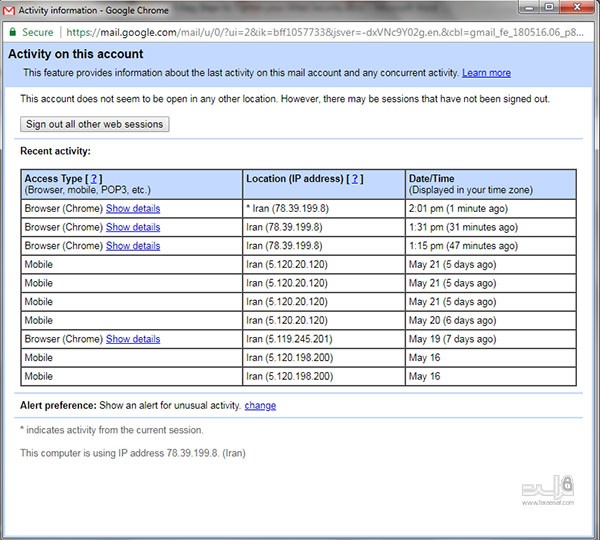Click the 'This computer is using IP address' line
600x540 pixels.
[x=133, y=453]
